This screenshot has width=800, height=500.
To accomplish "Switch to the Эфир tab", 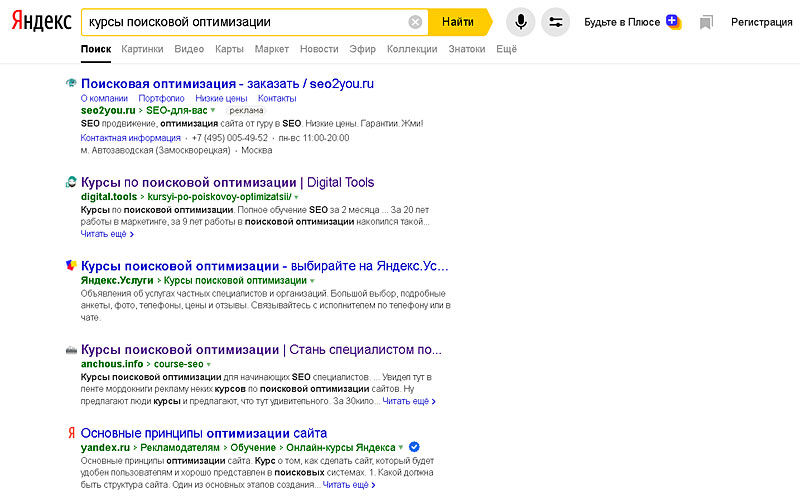I will (362, 49).
